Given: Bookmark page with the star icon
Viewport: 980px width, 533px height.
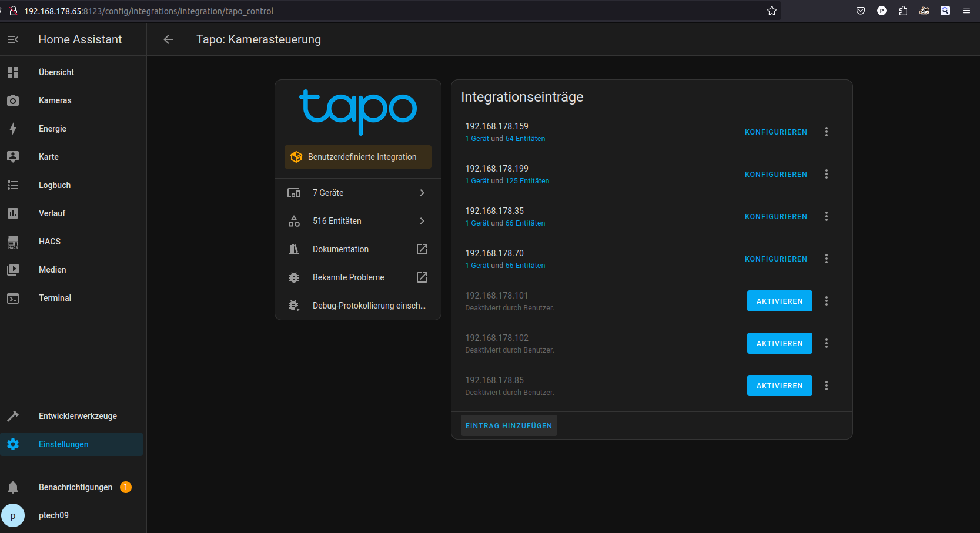Looking at the screenshot, I should (x=772, y=11).
